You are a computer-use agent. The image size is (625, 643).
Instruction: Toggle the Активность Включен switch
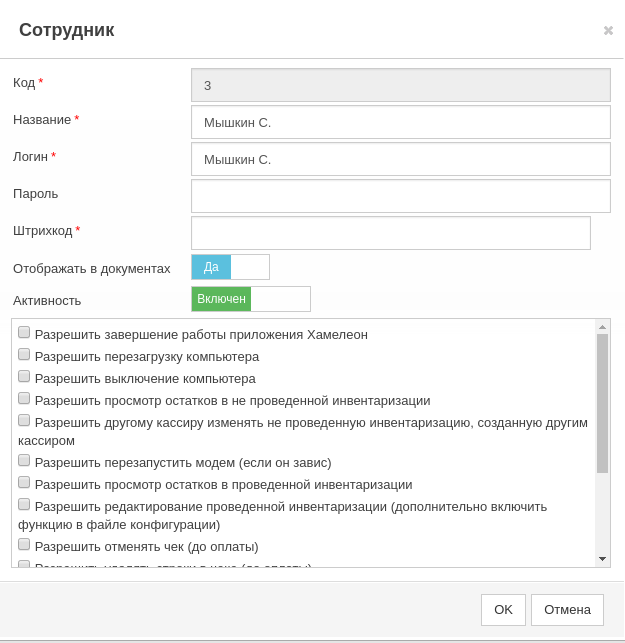[251, 299]
